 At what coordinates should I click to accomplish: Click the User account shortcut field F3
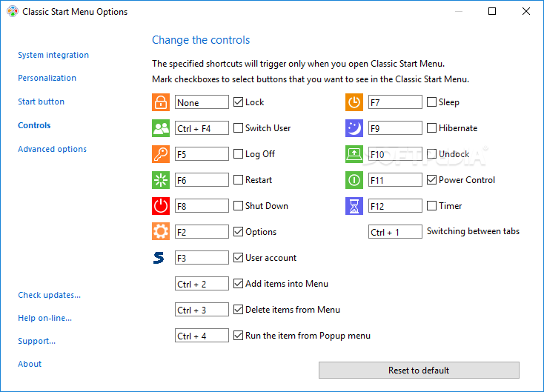[202, 258]
